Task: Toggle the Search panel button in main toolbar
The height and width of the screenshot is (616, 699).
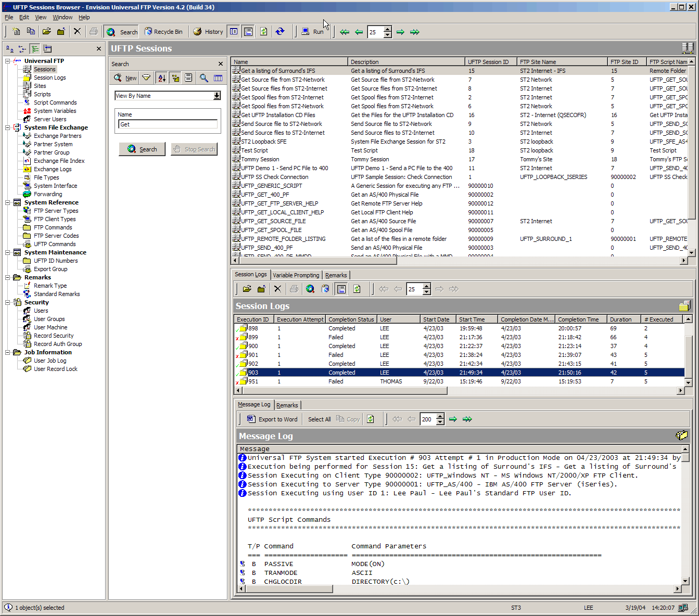Action: [x=122, y=32]
